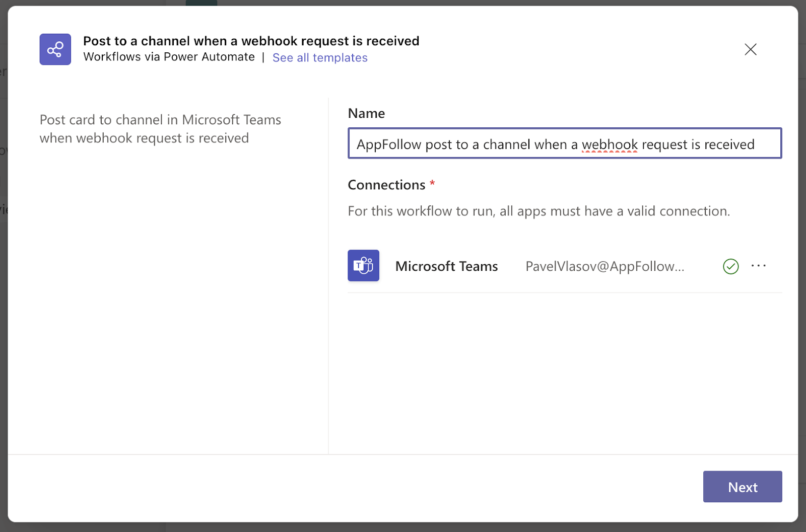
Task: Focus the workflow Name input field
Action: click(x=565, y=143)
